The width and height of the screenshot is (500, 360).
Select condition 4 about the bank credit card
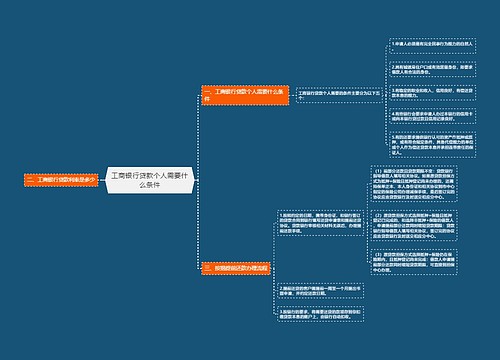click(x=432, y=116)
